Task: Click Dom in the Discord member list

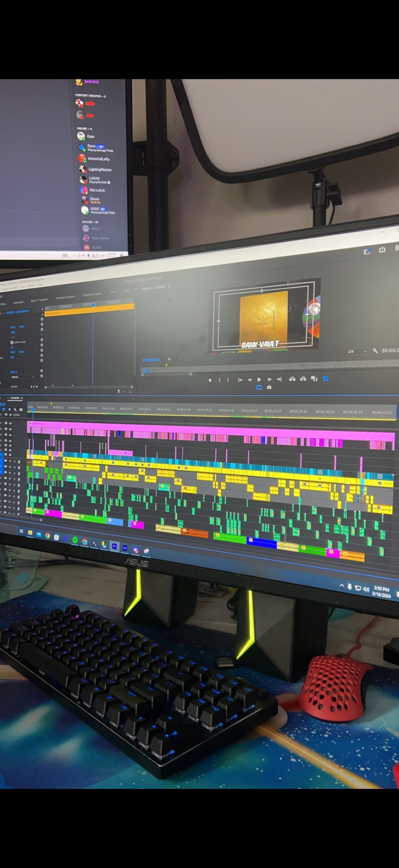Action: 90,136
